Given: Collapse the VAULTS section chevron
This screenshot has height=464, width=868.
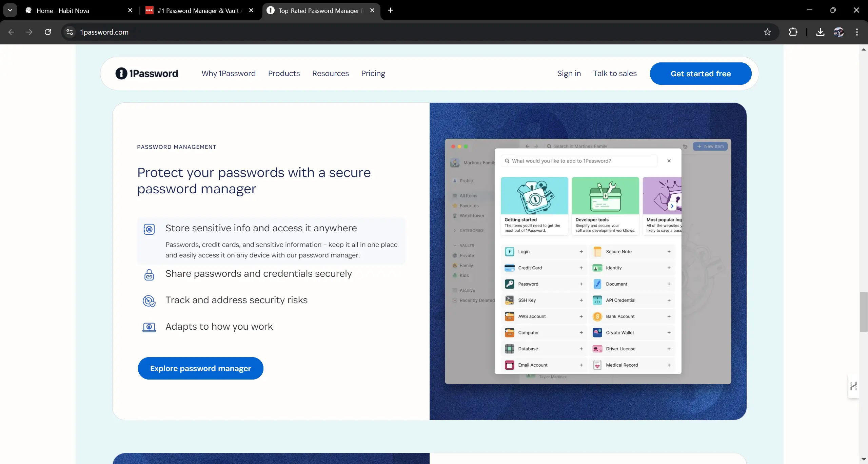Looking at the screenshot, I should pos(455,246).
